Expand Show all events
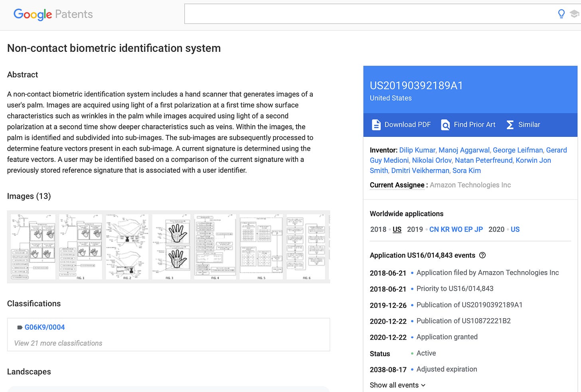 point(397,385)
